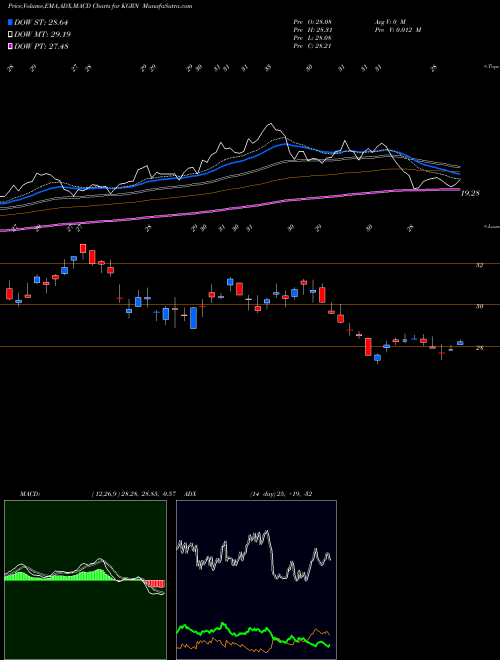
Task: Click the 'Pre C: 28.21' value
Action: pos(312,46)
